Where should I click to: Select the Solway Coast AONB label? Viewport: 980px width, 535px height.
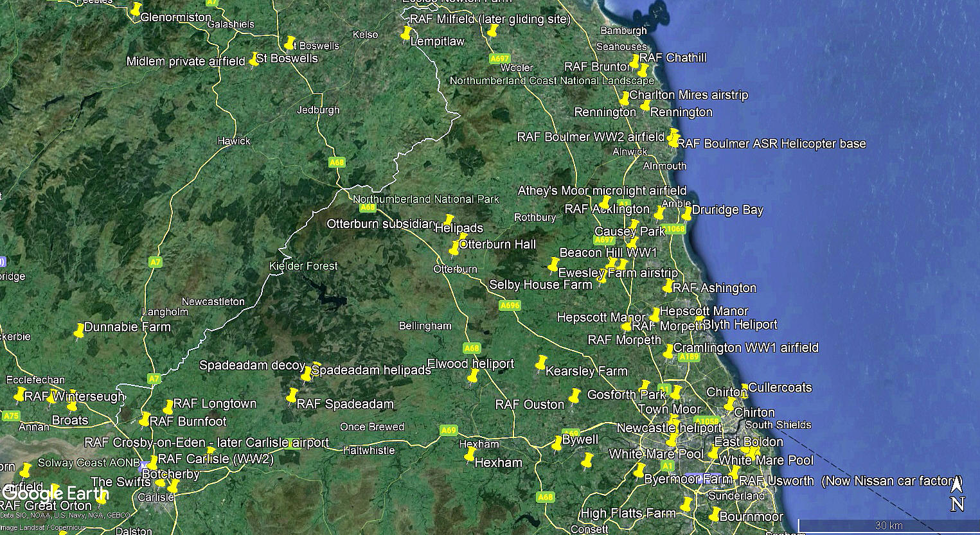89,463
